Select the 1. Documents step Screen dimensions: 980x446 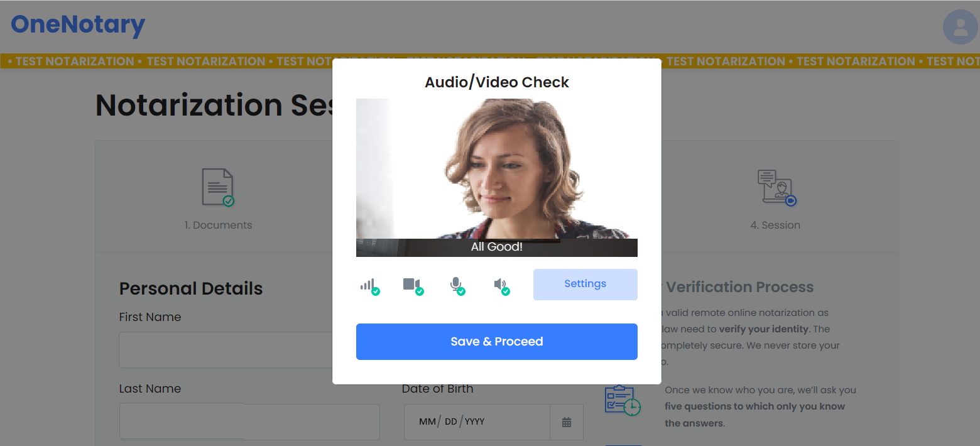click(218, 207)
